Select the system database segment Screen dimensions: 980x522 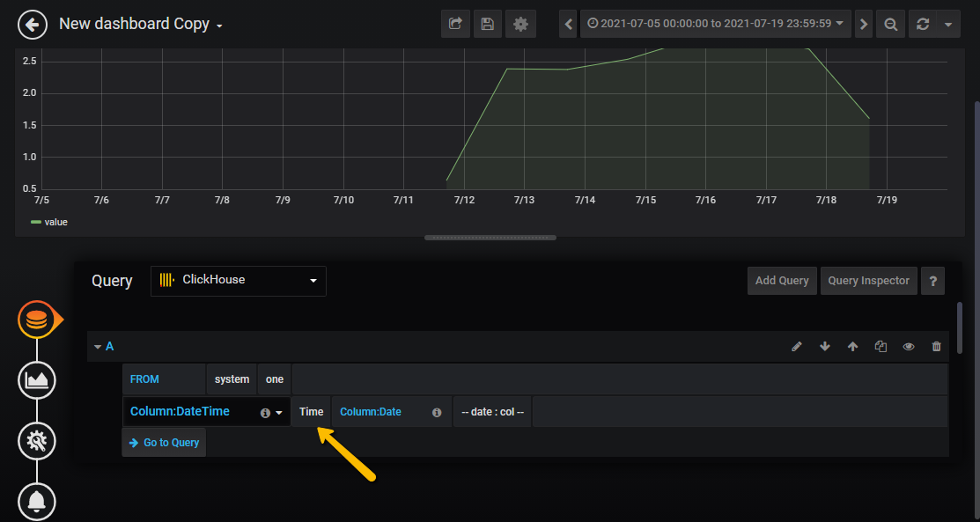(232, 379)
